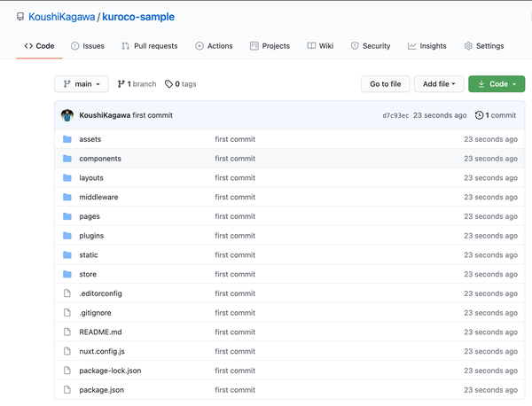Open the components folder
This screenshot has height=406, width=532.
[x=100, y=159]
